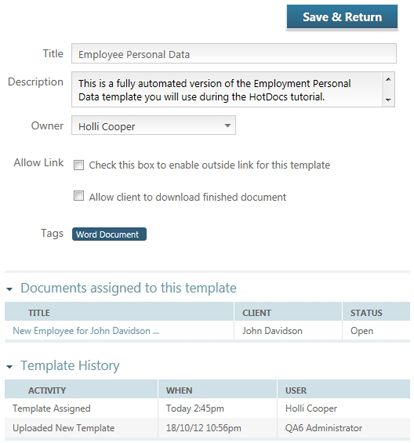
Task: Collapse the Template History section arrow
Action: [x=9, y=367]
